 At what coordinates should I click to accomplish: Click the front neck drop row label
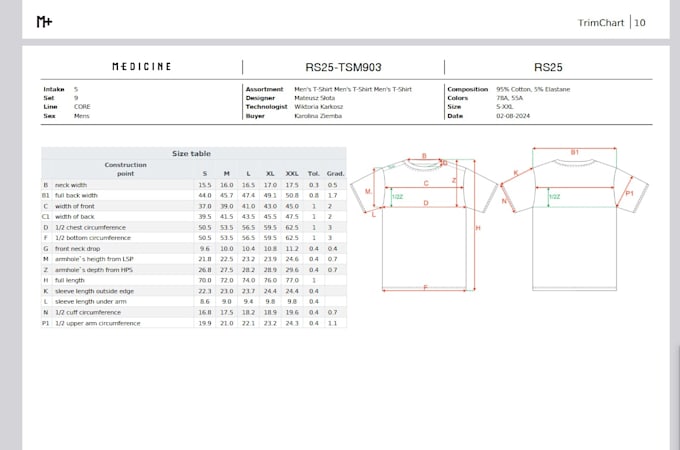click(77, 249)
